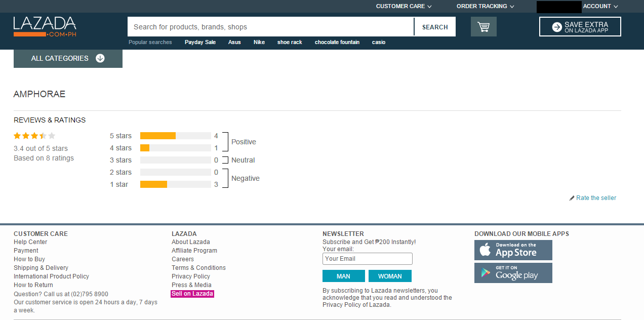Open the How to Buy link
The image size is (644, 320).
coord(29,259)
